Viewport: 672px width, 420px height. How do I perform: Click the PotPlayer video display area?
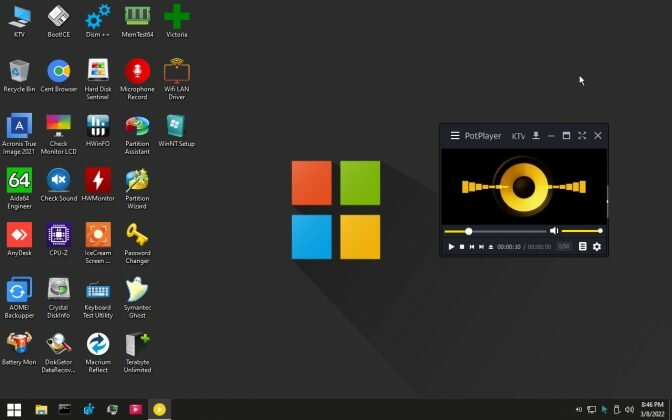524,186
